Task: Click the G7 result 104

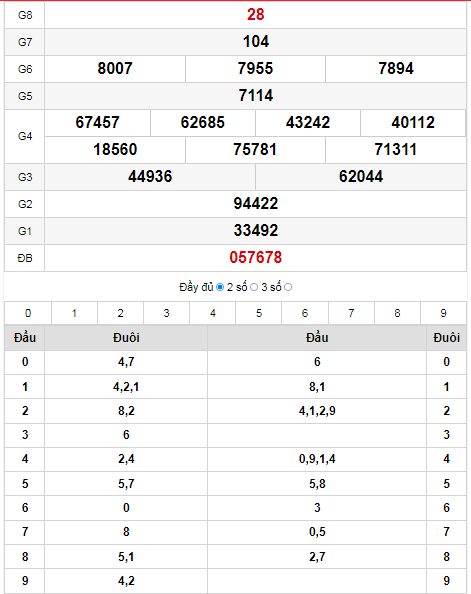Action: 256,42
